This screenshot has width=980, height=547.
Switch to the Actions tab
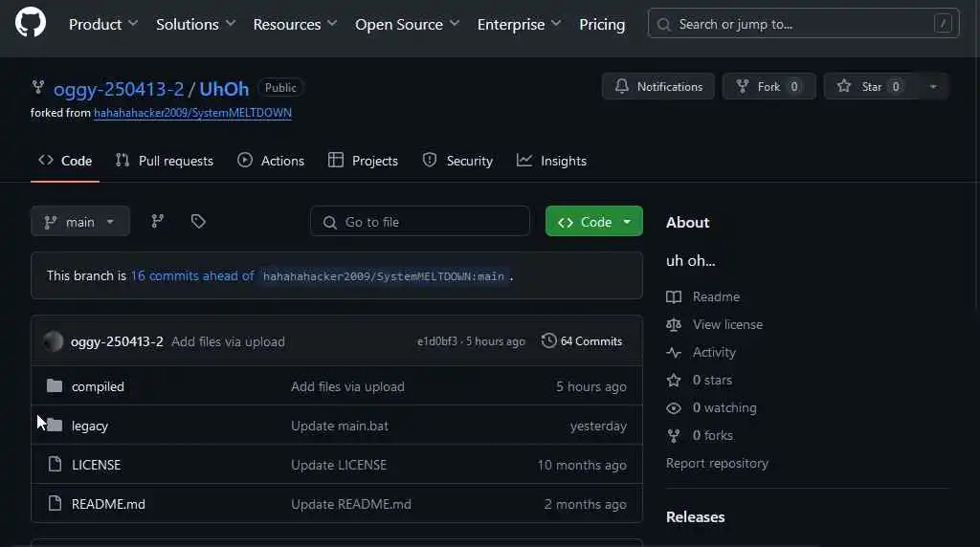pyautogui.click(x=271, y=161)
